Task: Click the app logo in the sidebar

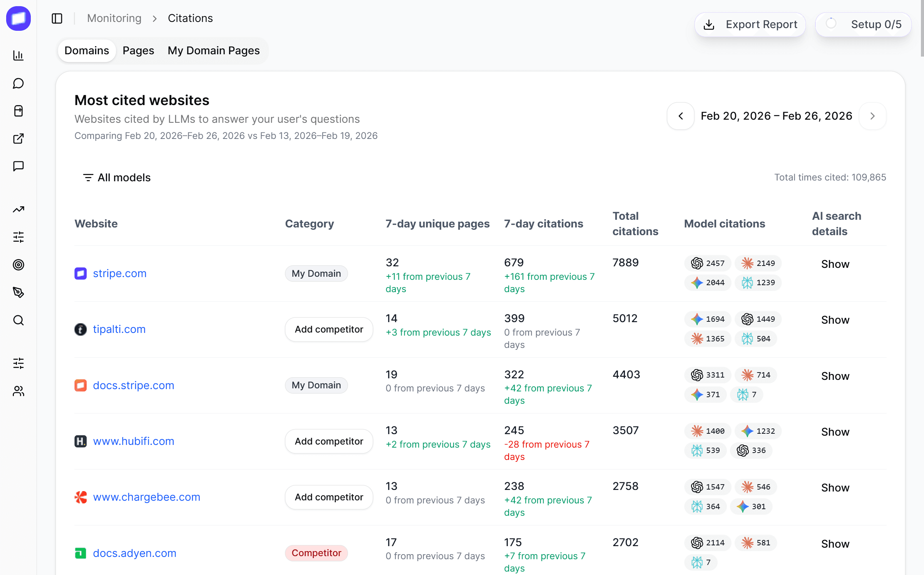Action: (x=18, y=18)
